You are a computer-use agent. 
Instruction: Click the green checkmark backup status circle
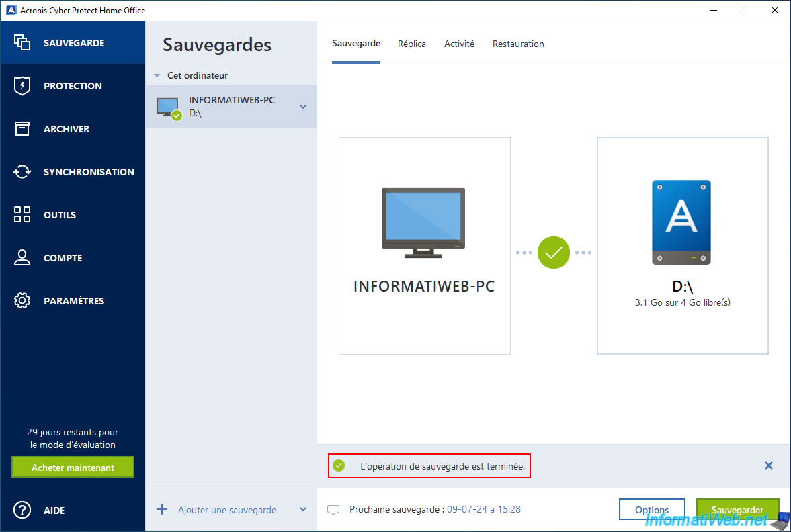tap(553, 253)
